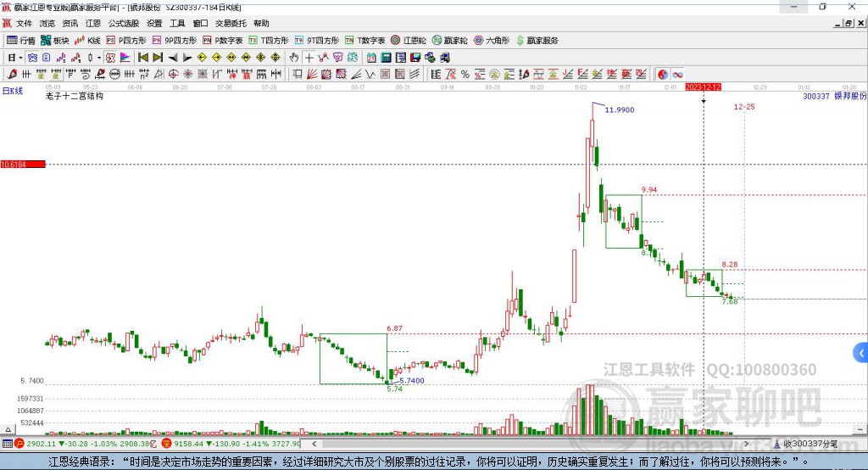868x470 pixels.
Task: Step chart left with black arrow
Action: 173,58
